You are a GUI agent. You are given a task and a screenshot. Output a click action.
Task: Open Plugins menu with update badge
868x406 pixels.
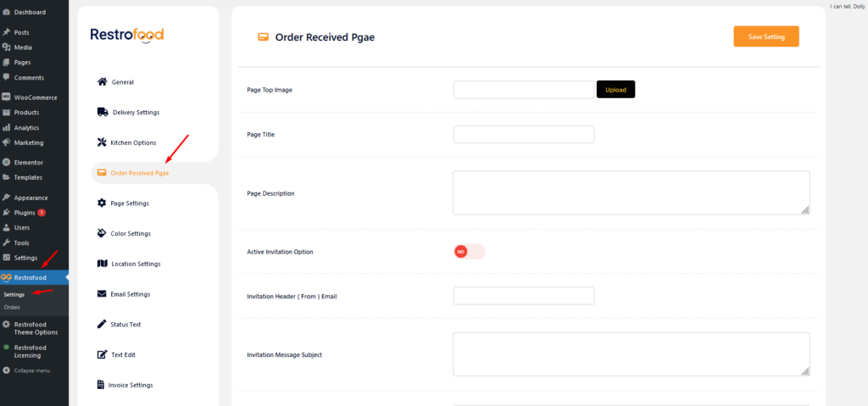26,212
